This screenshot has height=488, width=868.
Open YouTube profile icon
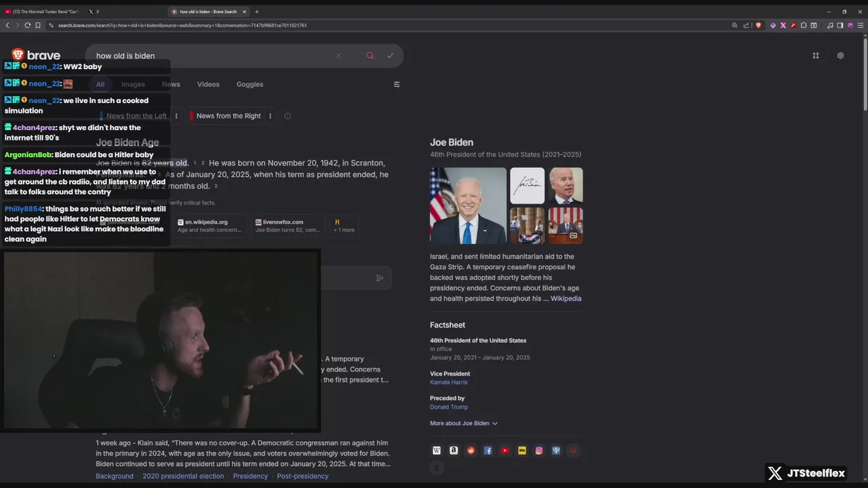pyautogui.click(x=505, y=450)
